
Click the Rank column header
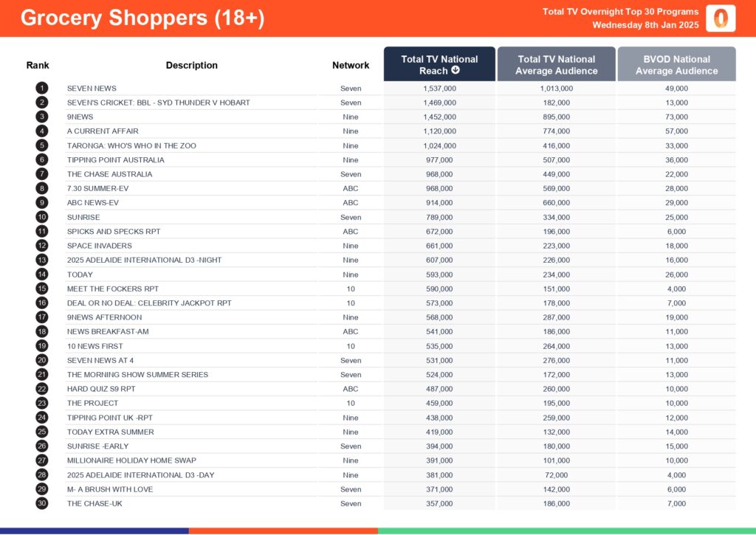click(38, 65)
